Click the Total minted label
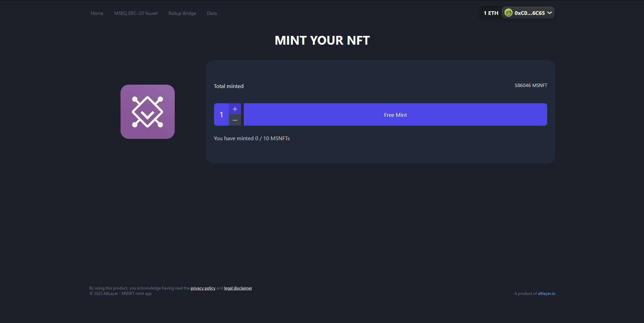Viewport: 644px width, 323px height. [x=229, y=86]
